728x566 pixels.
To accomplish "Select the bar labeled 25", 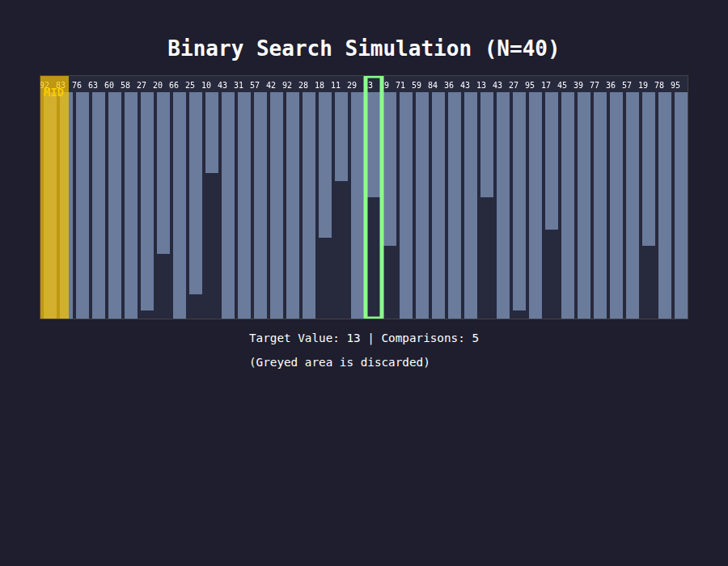I will (196, 193).
